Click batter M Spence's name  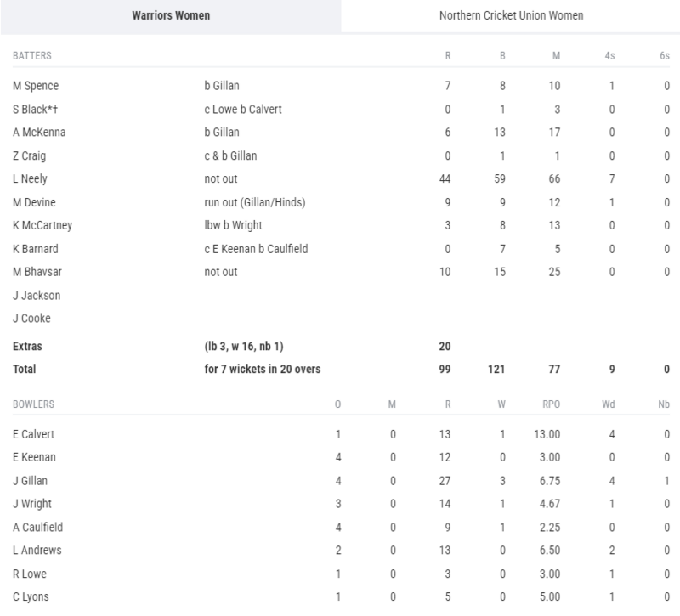[x=35, y=85]
